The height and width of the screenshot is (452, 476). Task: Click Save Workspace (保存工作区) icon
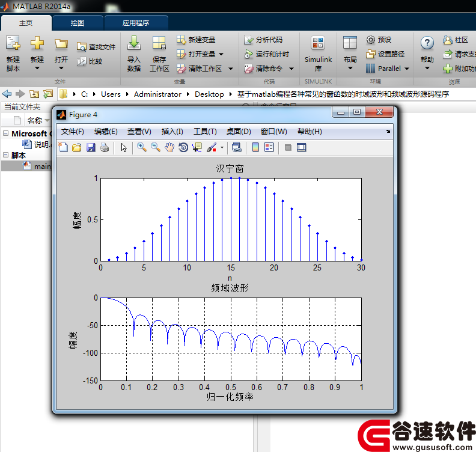pos(159,43)
